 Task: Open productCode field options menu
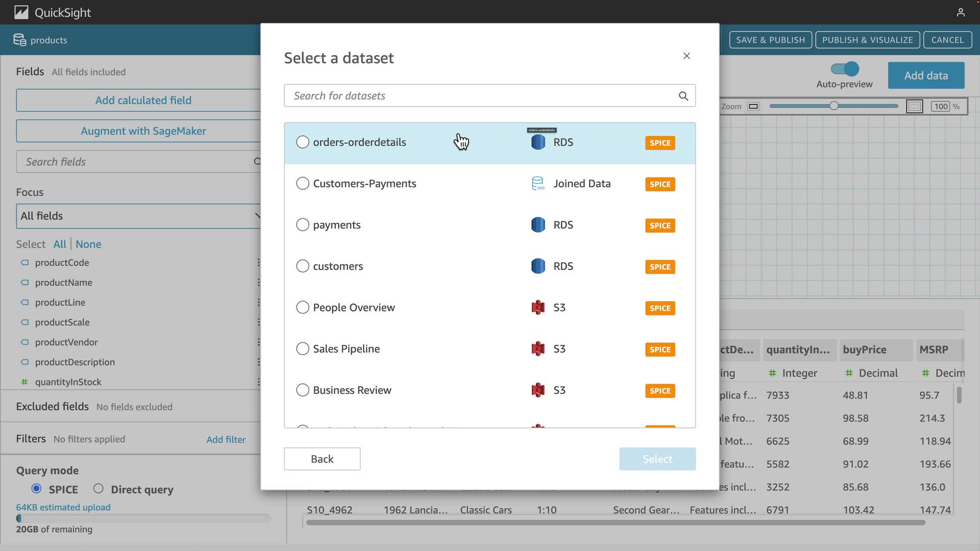point(258,262)
